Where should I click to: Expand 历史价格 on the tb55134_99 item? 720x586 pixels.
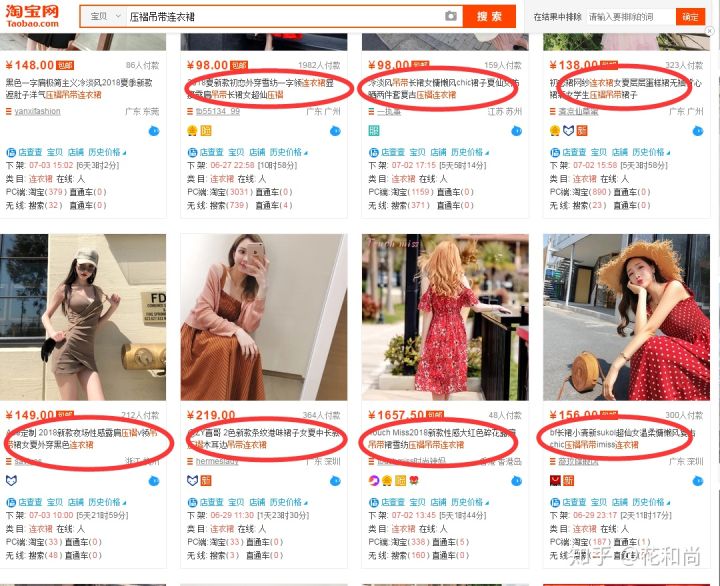(288, 152)
